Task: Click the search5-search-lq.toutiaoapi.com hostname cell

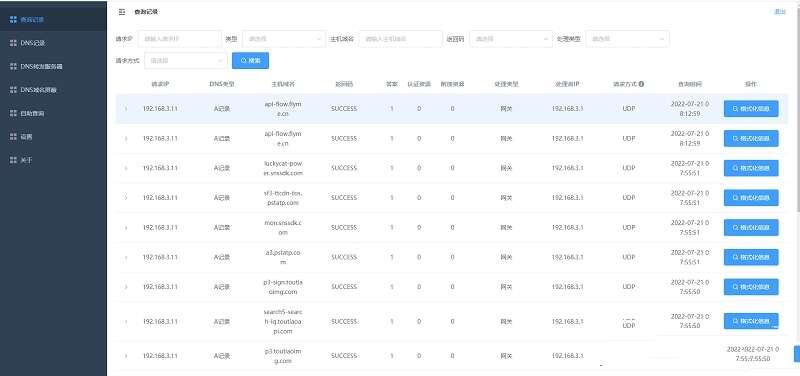Action: pyautogui.click(x=283, y=321)
